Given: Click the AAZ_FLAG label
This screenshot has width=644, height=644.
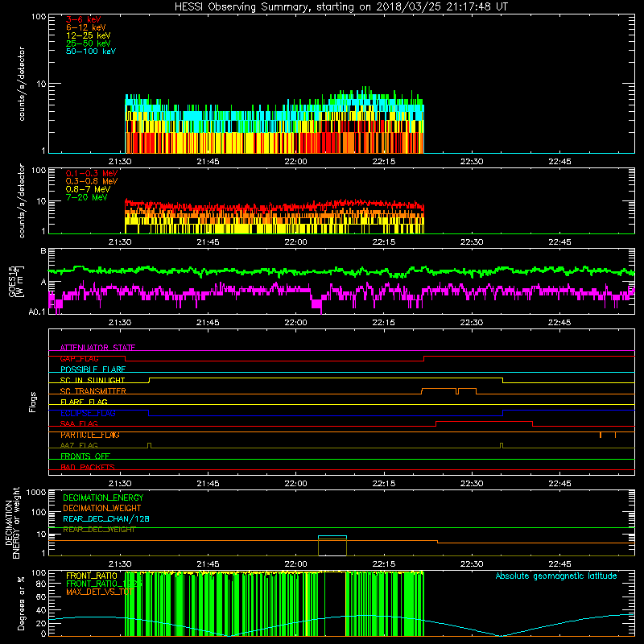Looking at the screenshot, I should point(79,445).
